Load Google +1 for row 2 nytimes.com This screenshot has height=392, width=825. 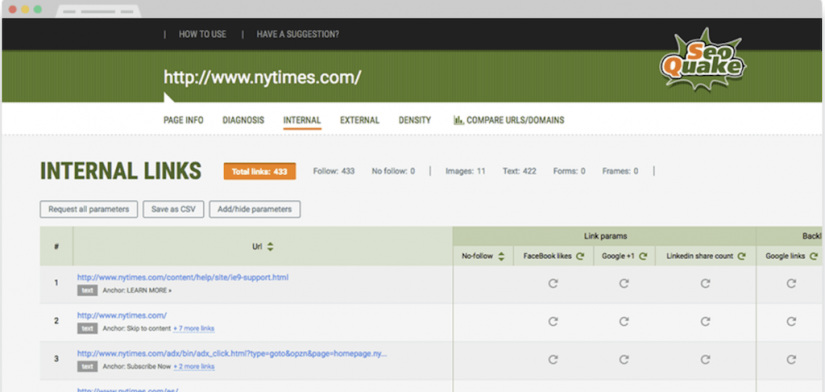click(x=624, y=321)
